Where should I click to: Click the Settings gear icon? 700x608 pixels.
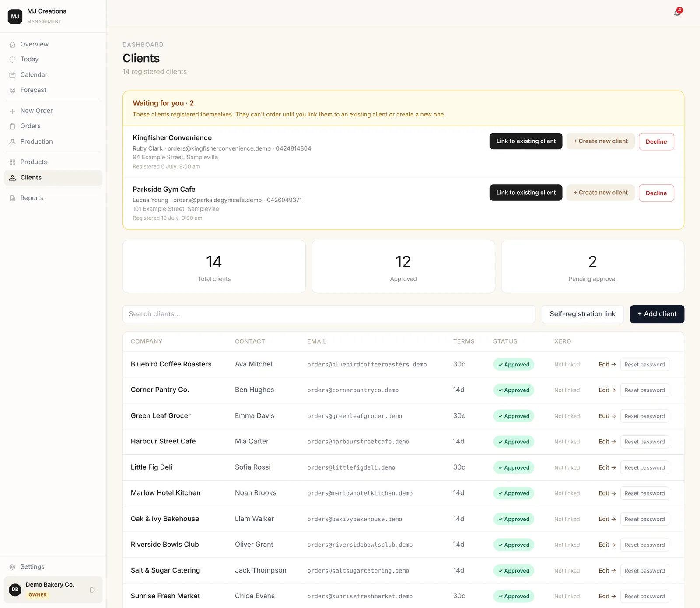[12, 567]
